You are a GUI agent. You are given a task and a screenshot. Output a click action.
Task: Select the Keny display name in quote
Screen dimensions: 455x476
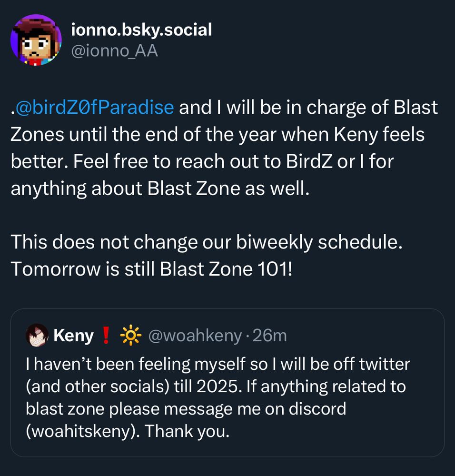[x=73, y=336]
